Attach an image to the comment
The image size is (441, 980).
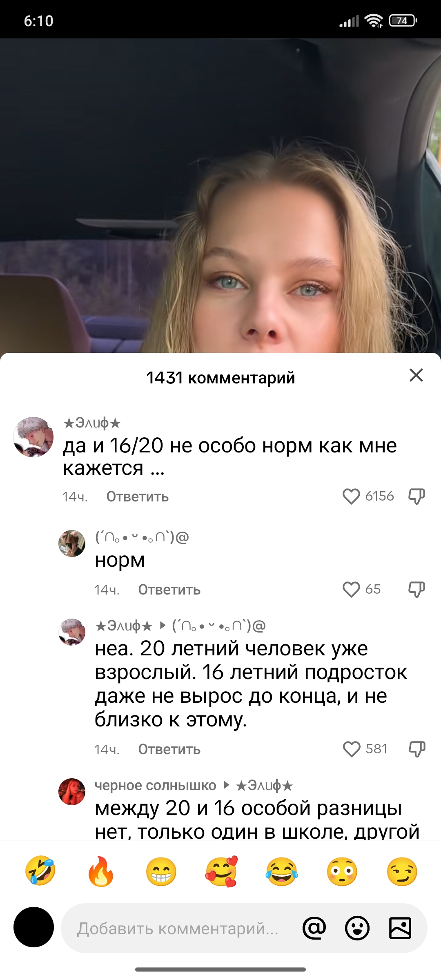tap(400, 928)
